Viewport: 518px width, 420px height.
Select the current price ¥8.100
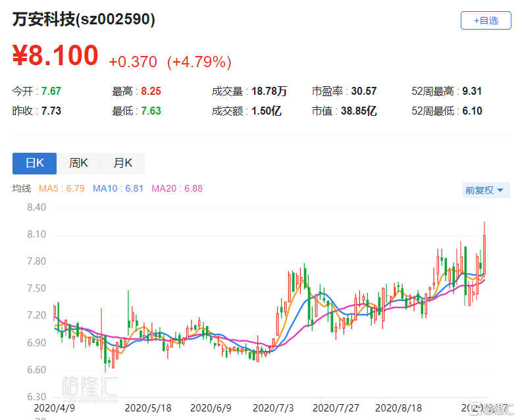tap(55, 55)
